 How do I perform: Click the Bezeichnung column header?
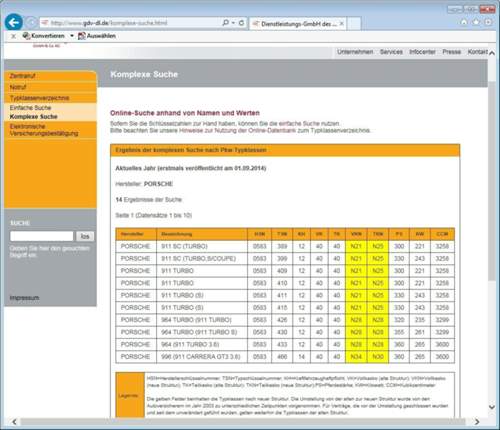[x=202, y=234]
